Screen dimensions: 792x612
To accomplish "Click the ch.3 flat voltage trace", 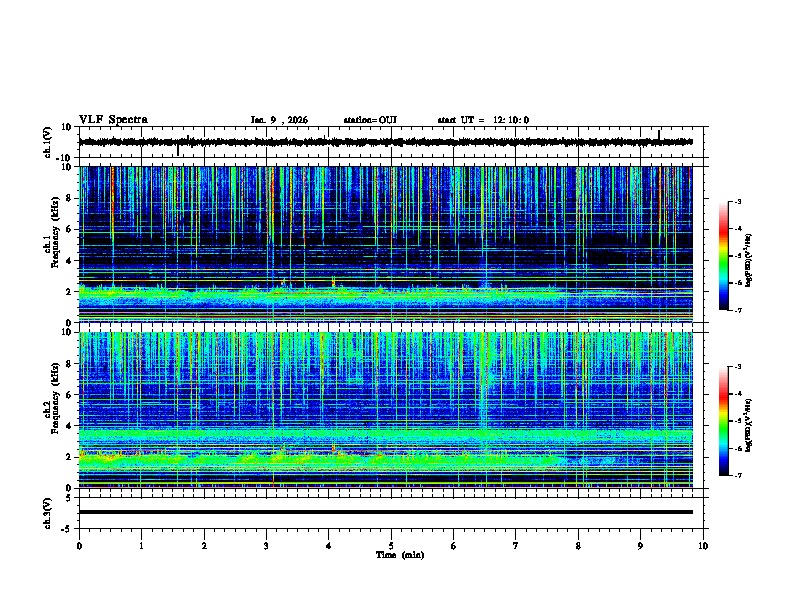I will (x=385, y=512).
